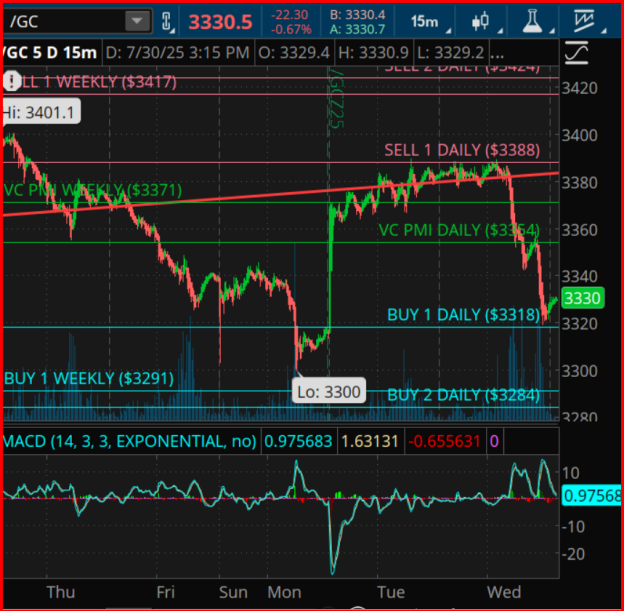Click the MACD value 0.975683

[x=298, y=441]
